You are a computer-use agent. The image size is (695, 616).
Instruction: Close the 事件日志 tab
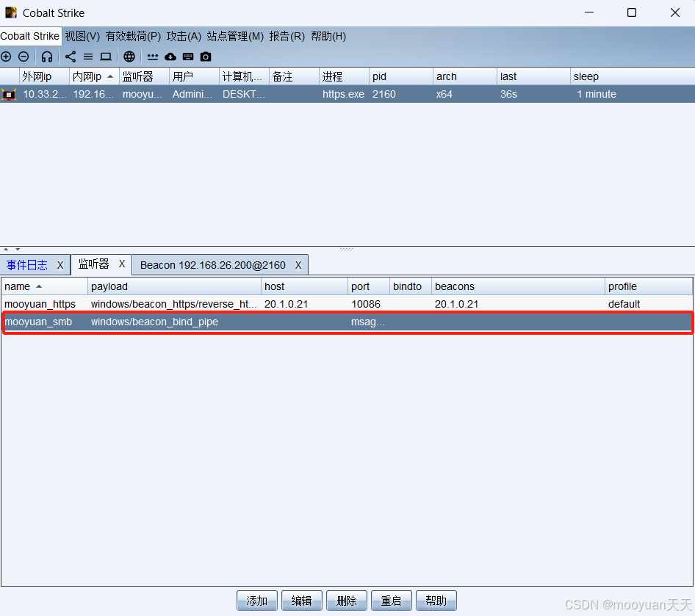(x=60, y=265)
